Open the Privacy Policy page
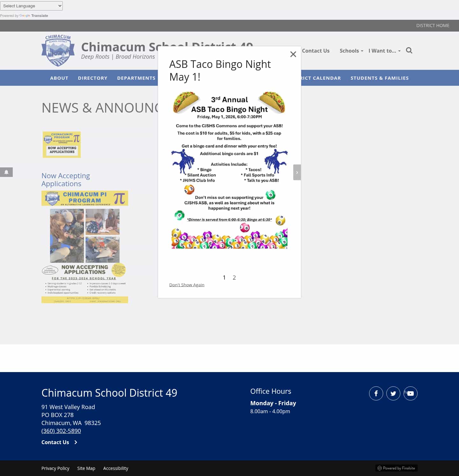Viewport: 459px width, 476px height. click(x=55, y=468)
